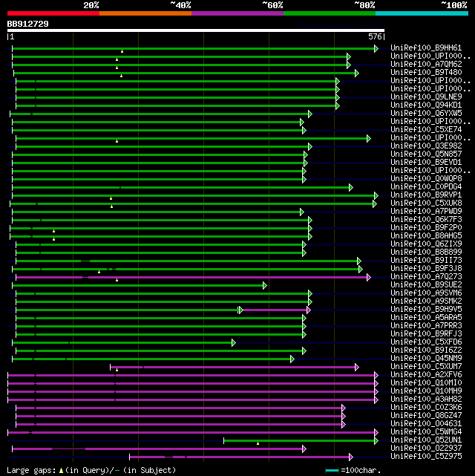Image resolution: width=475 pixels, height=476 pixels.
Task: Click the arrowhead ending the C0PDG4 alignment
Action: [x=351, y=188]
